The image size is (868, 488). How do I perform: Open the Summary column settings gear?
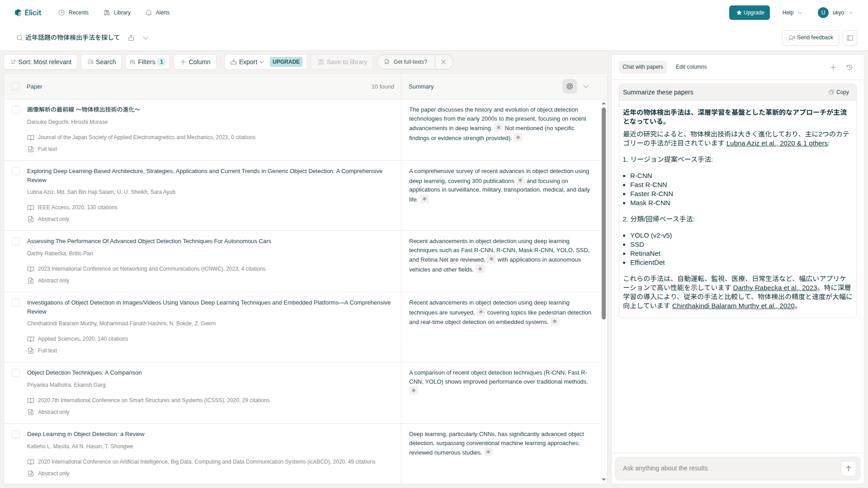click(x=569, y=86)
